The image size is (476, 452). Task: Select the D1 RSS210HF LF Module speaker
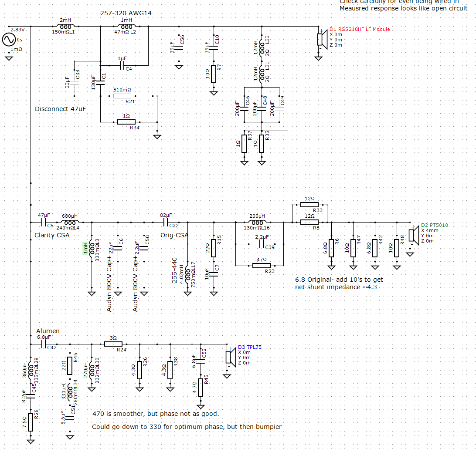click(x=322, y=40)
